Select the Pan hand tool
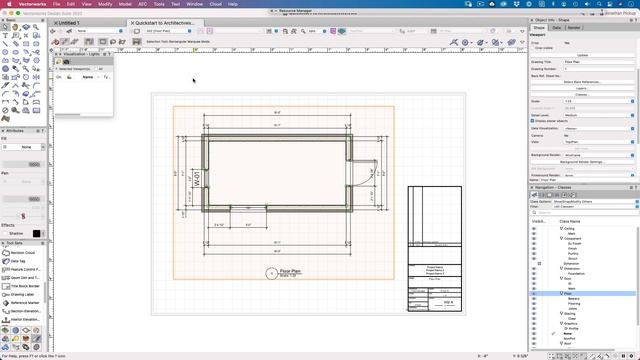The height and width of the screenshot is (360, 640). click(16, 27)
